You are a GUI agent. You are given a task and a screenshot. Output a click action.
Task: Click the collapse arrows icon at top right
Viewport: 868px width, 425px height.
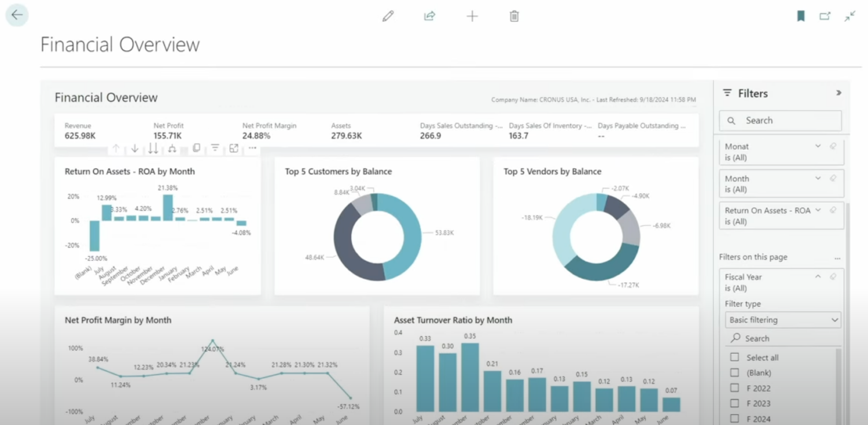(849, 16)
